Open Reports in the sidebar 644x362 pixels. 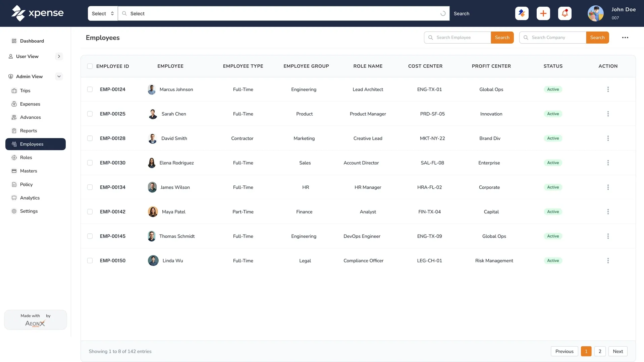click(x=36, y=131)
